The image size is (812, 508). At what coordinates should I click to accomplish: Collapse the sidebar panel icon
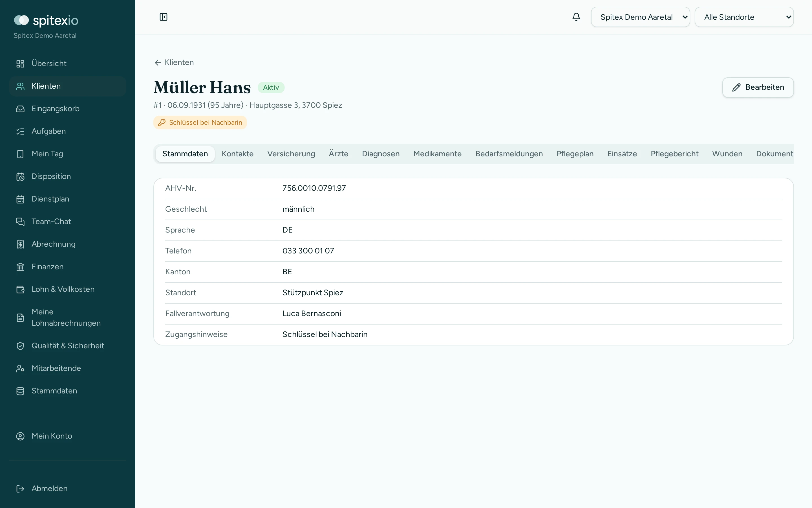164,17
